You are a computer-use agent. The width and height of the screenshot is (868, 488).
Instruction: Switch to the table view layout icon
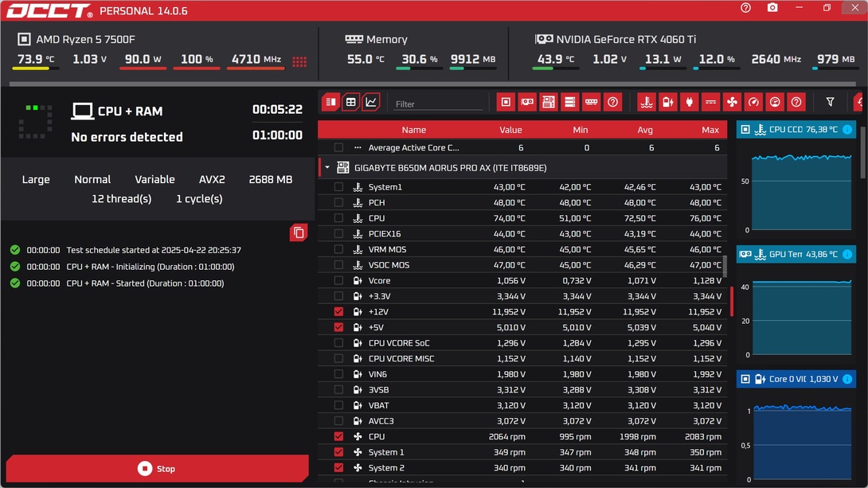pos(351,102)
